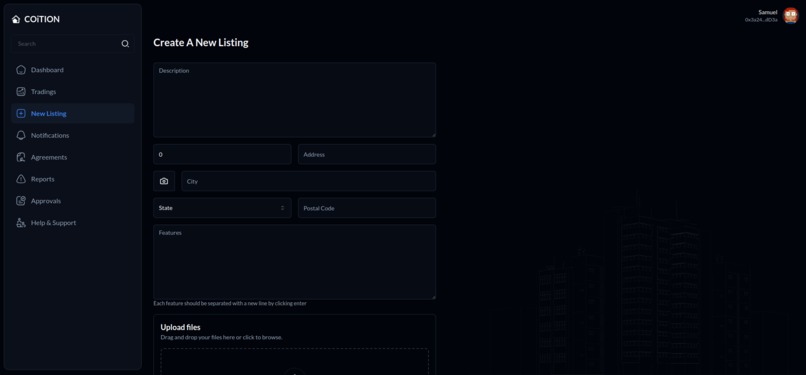Click the Reports warning triangle icon

pyautogui.click(x=21, y=179)
